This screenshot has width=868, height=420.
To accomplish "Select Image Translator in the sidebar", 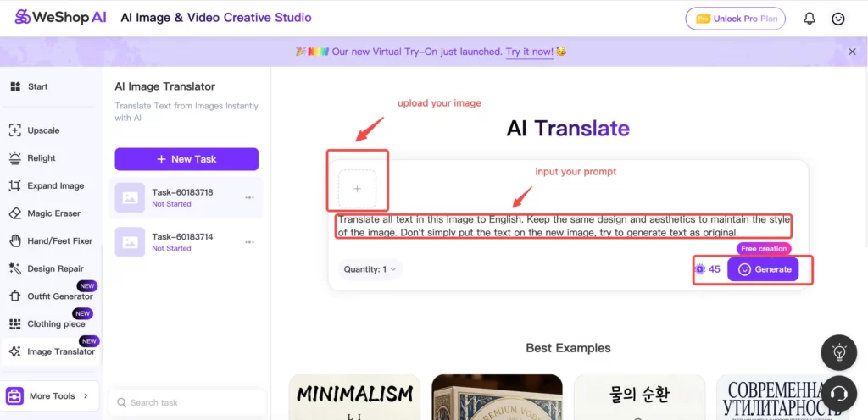I will [50, 352].
